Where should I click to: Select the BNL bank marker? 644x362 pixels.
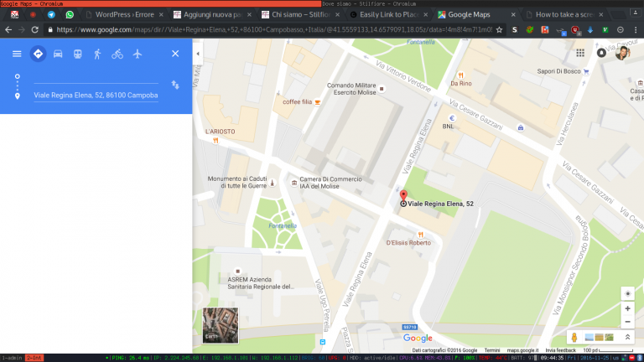(452, 118)
